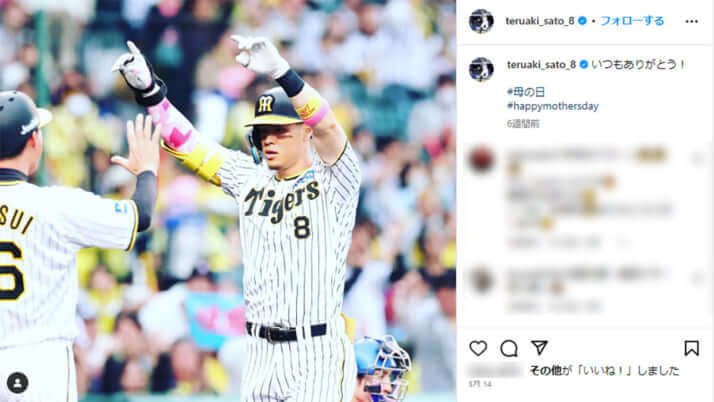Viewport: 714px width, 402px height.
Task: Open the 6週間前 post timestamp
Action: point(523,124)
